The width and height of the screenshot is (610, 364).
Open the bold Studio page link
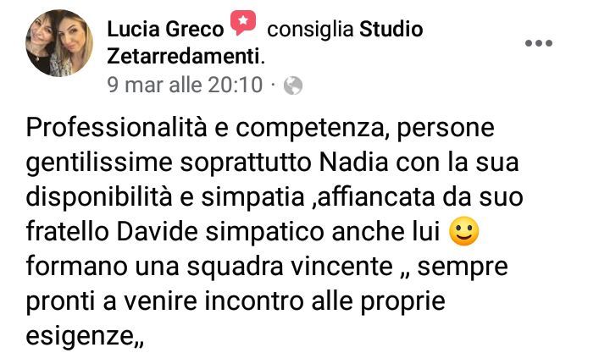tap(391, 30)
